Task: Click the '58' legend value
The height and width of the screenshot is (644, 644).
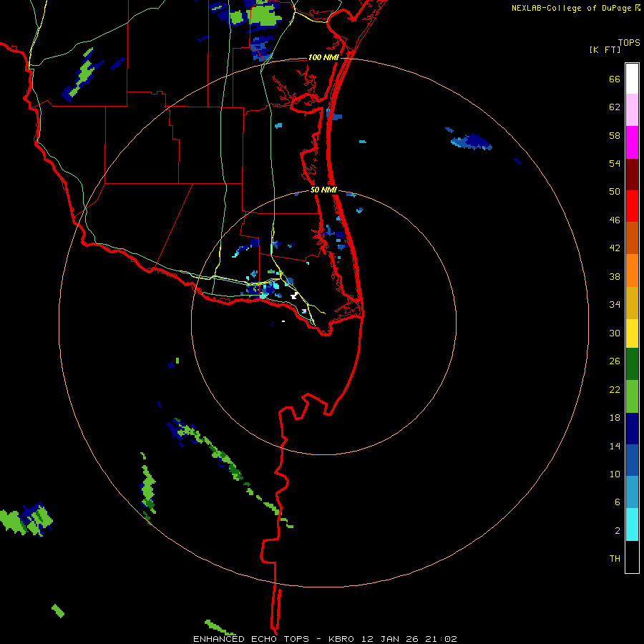Action: click(615, 135)
